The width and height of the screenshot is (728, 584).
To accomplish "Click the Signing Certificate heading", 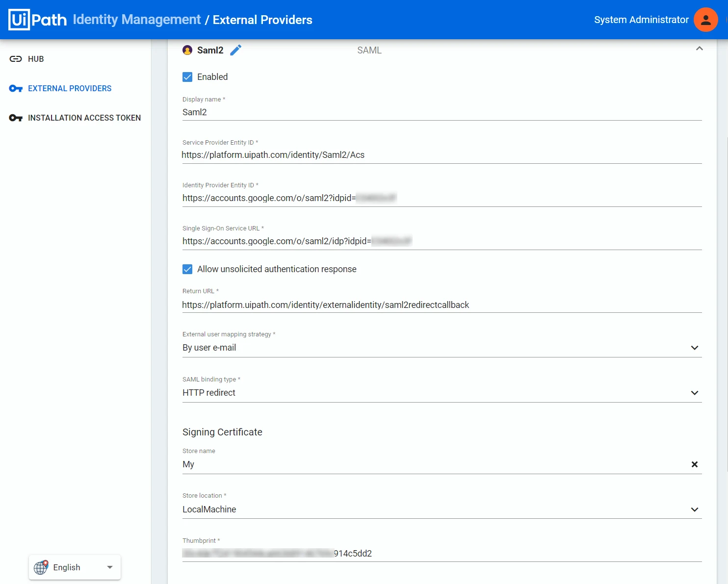I will point(222,432).
